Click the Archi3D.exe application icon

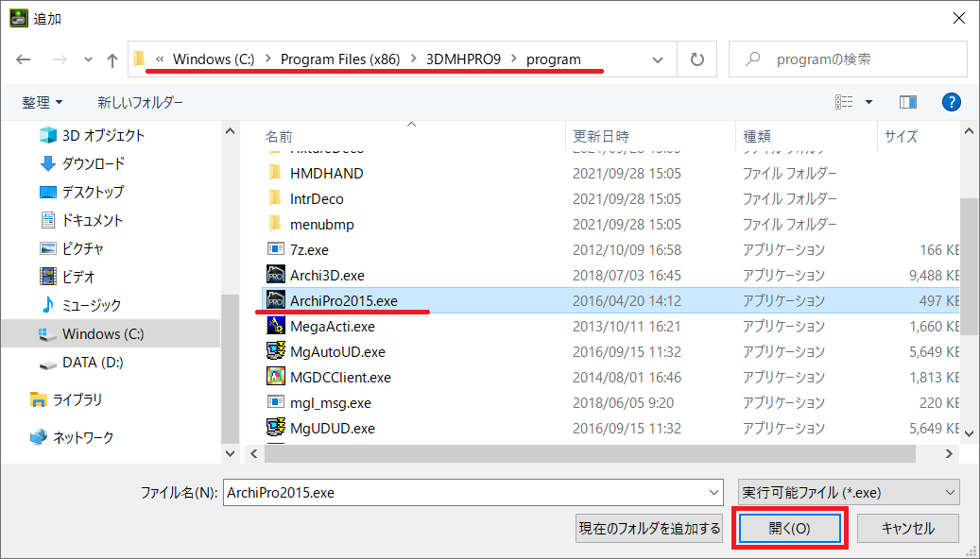coord(276,275)
